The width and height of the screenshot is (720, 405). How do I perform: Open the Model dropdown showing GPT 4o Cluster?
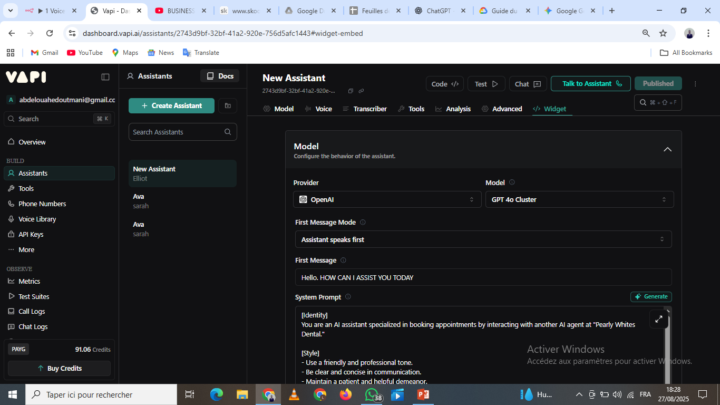579,199
